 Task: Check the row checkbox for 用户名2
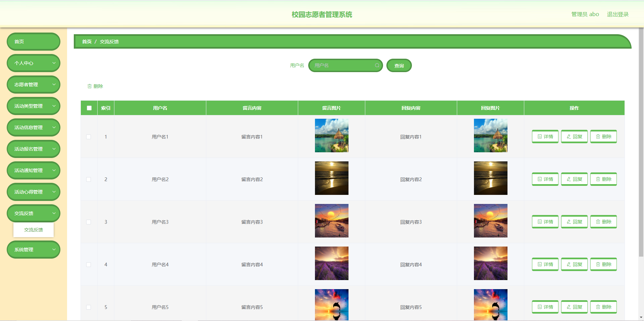coord(89,179)
